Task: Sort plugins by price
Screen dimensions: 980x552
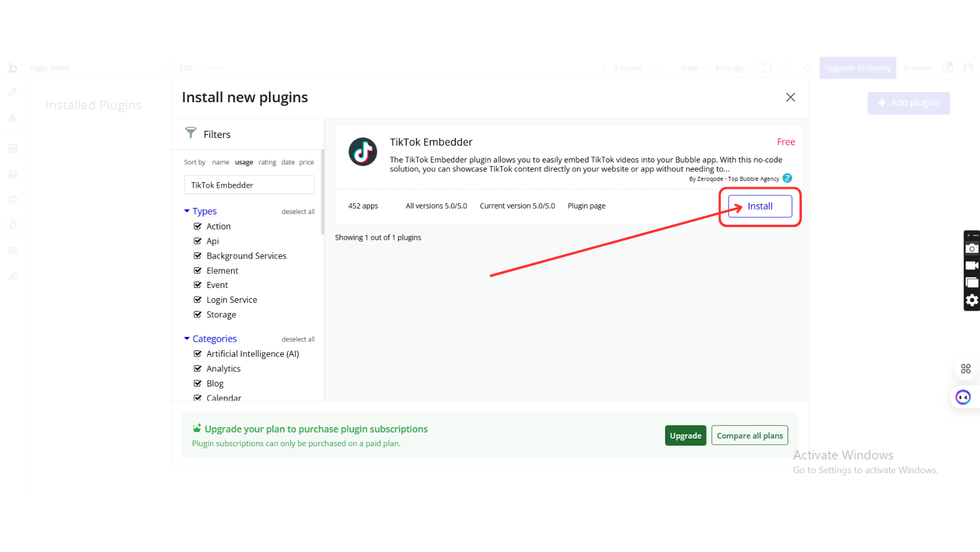Action: point(307,162)
